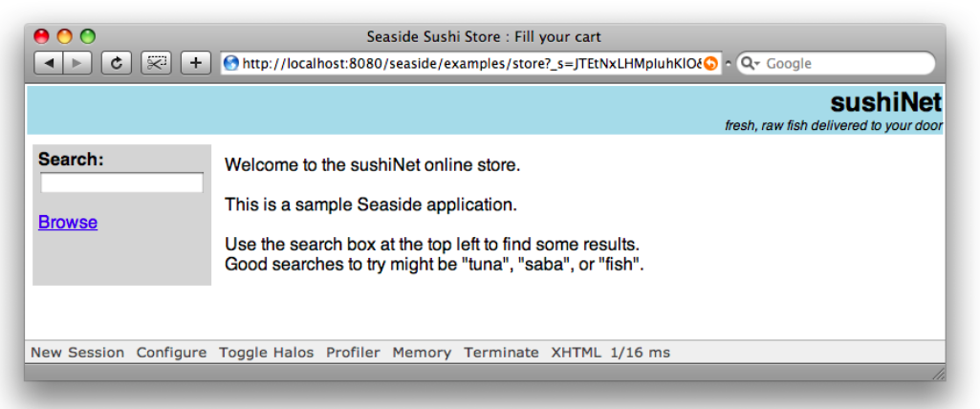980x409 pixels.
Task: Toggle Halos in the bottom toolbar
Action: pos(266,353)
